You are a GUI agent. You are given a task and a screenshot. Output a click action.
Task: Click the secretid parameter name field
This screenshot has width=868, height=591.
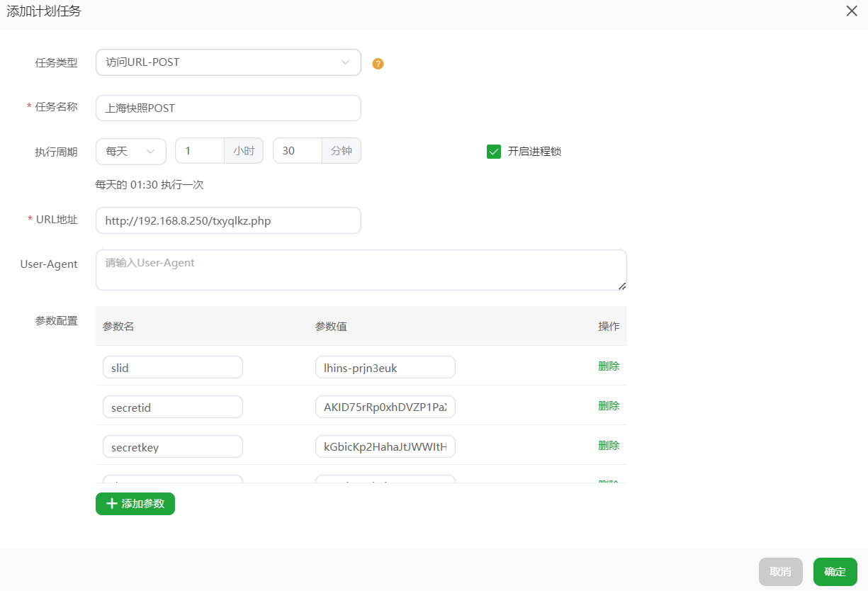(x=172, y=407)
